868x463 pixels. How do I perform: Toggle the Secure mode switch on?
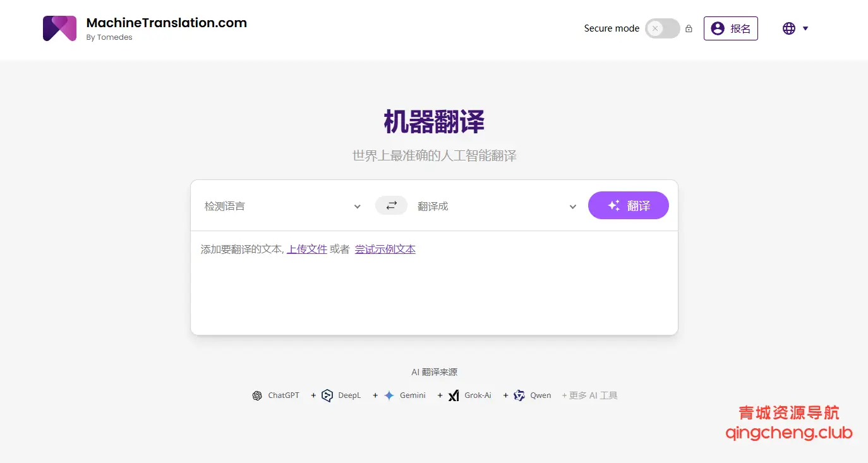[x=662, y=28]
